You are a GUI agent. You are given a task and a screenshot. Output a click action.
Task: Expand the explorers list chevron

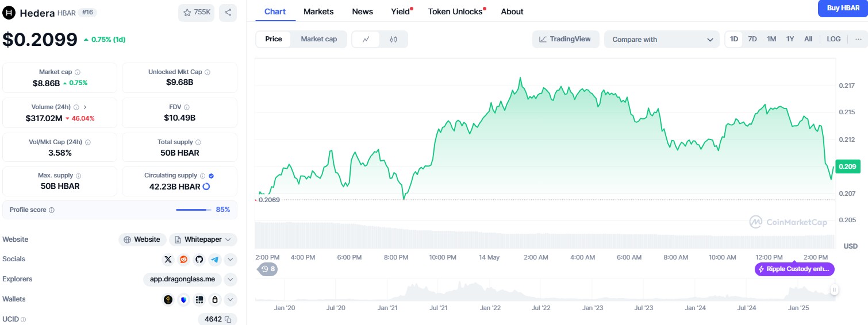click(230, 280)
